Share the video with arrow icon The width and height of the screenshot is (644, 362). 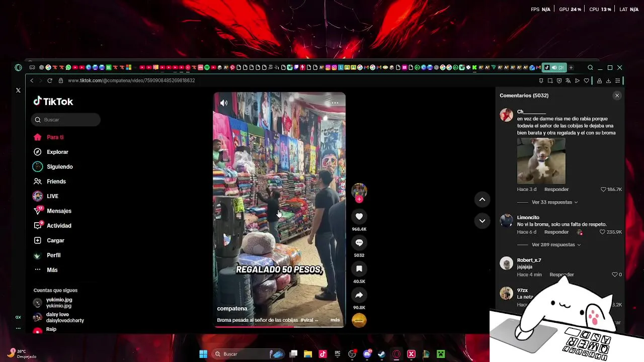(x=359, y=295)
